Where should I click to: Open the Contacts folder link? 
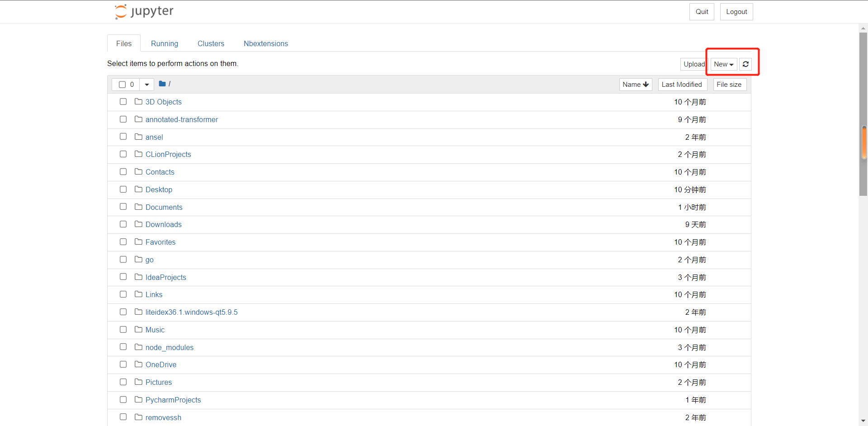coord(160,172)
